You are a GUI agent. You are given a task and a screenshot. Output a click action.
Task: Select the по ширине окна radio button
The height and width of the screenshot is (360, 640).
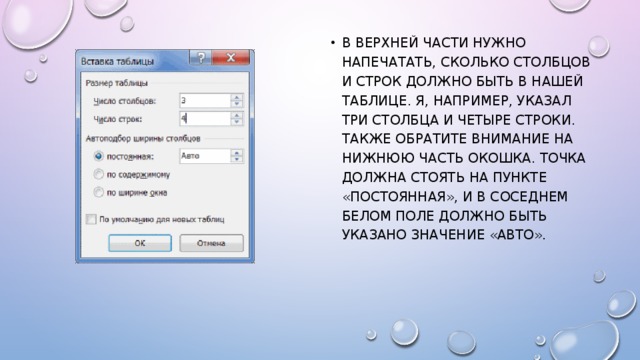pos(98,192)
